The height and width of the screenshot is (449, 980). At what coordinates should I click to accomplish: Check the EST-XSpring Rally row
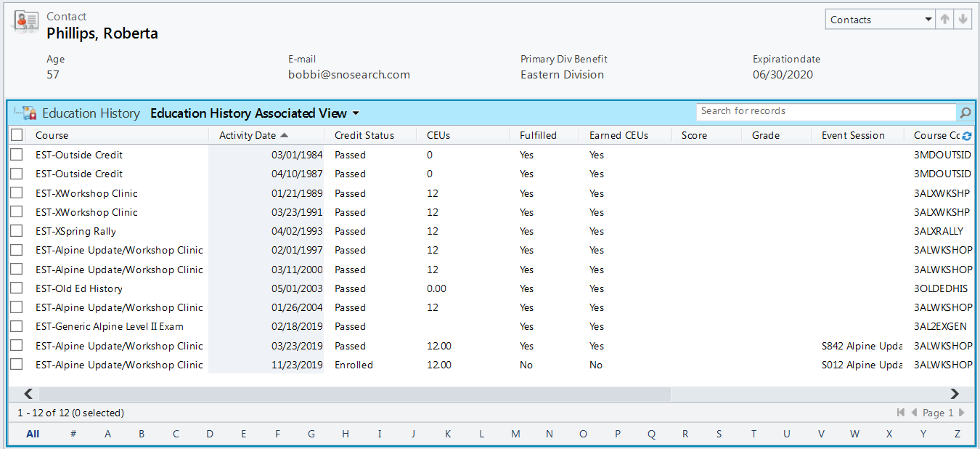(x=17, y=231)
